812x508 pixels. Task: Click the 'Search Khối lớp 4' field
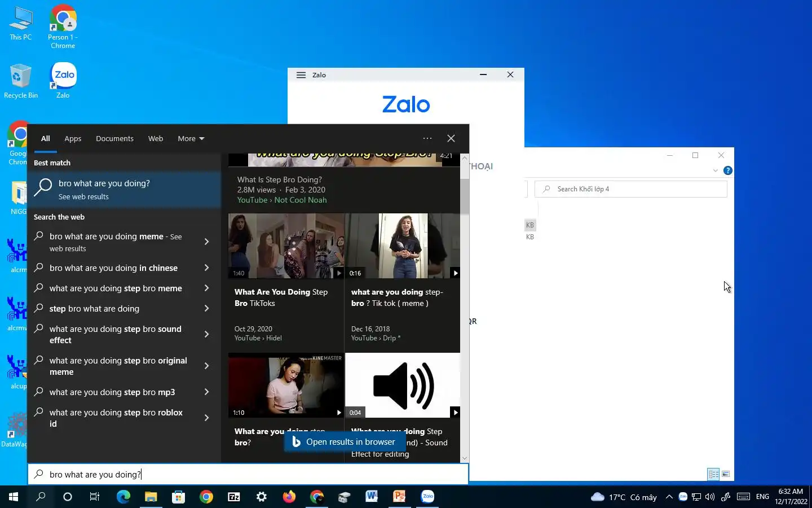[630, 189]
